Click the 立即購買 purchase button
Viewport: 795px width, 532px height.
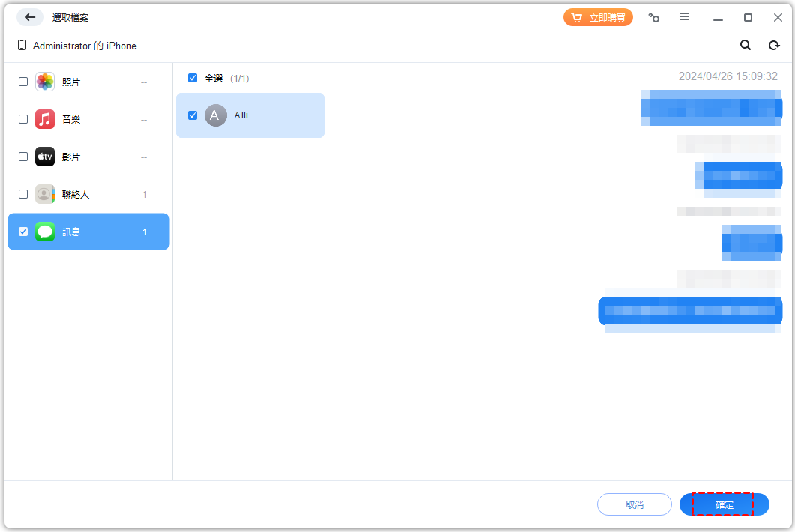coord(598,17)
